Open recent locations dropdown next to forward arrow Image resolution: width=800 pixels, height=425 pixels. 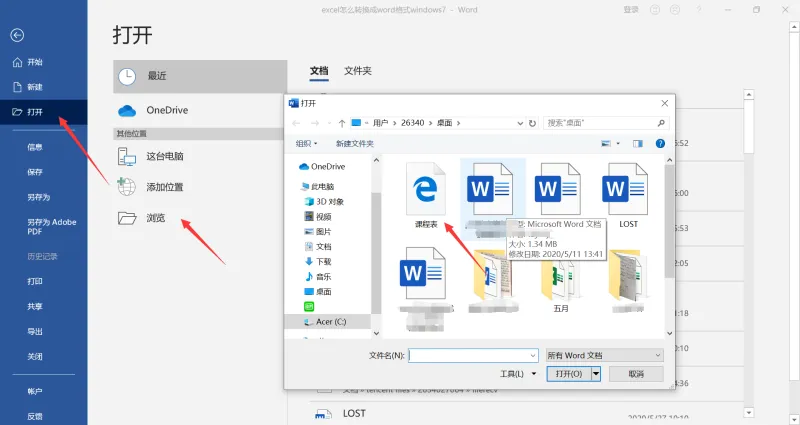pyautogui.click(x=329, y=123)
